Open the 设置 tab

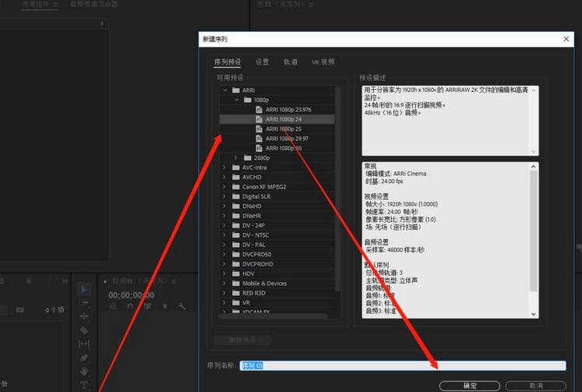pyautogui.click(x=262, y=62)
